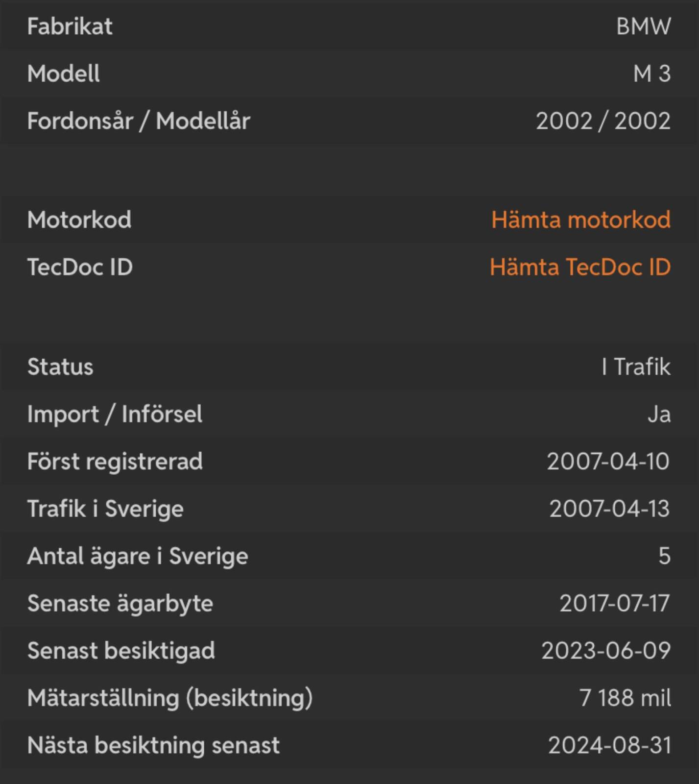Select the Modell M 3 row

[349, 73]
